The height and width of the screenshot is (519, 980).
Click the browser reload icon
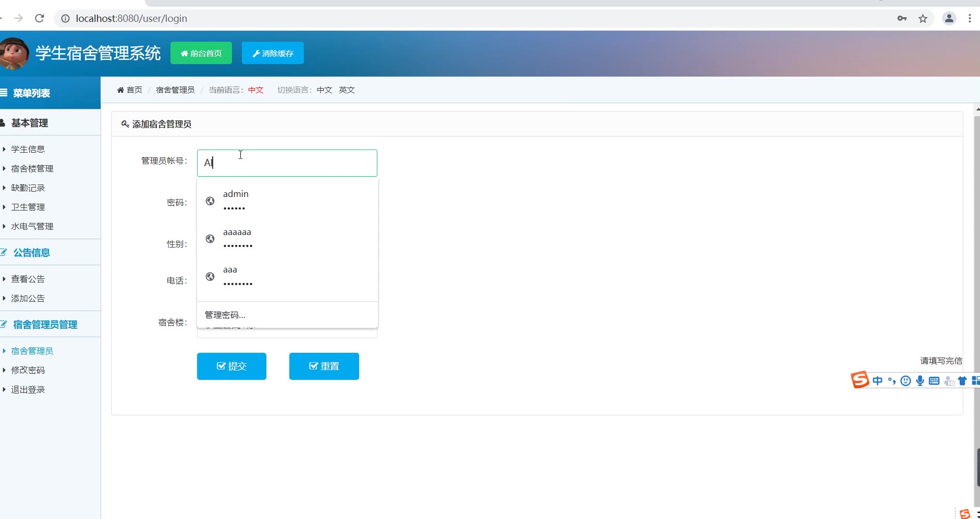coord(40,18)
